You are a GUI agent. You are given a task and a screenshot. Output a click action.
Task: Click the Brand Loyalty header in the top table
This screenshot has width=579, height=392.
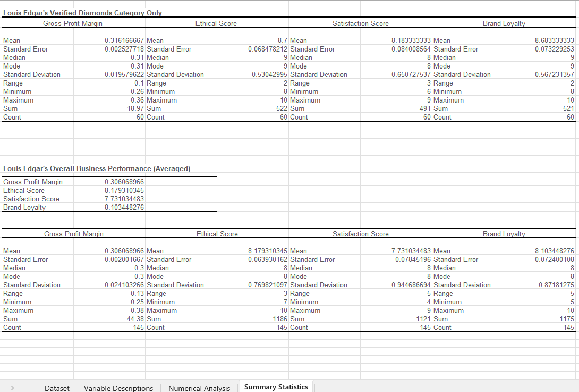tap(504, 23)
